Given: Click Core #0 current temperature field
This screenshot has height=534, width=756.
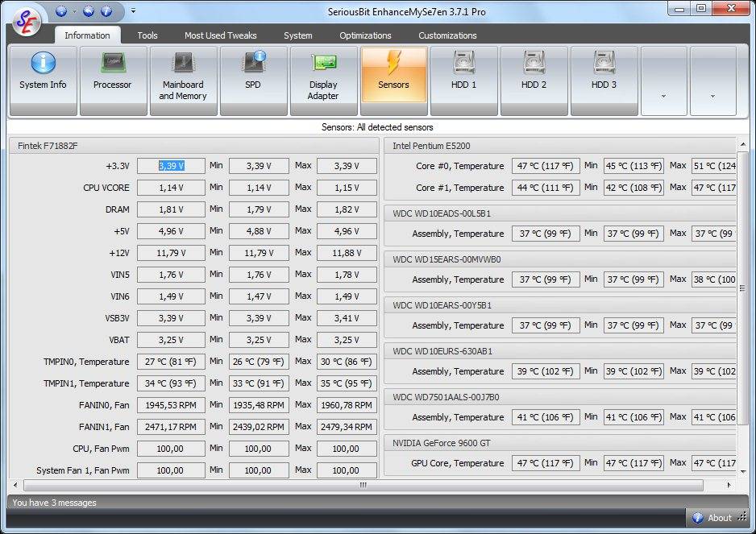Looking at the screenshot, I should coord(546,166).
